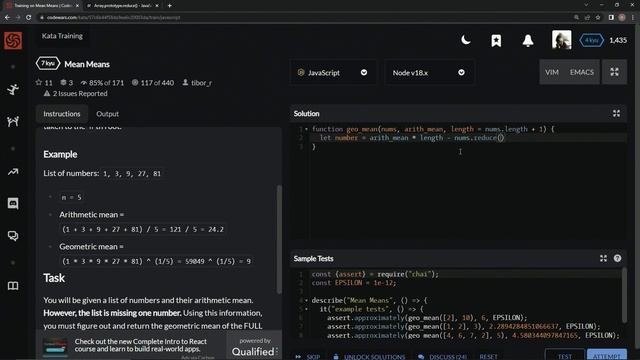Image resolution: width=640 pixels, height=360 pixels.
Task: Open notifications bell
Action: (x=528, y=40)
